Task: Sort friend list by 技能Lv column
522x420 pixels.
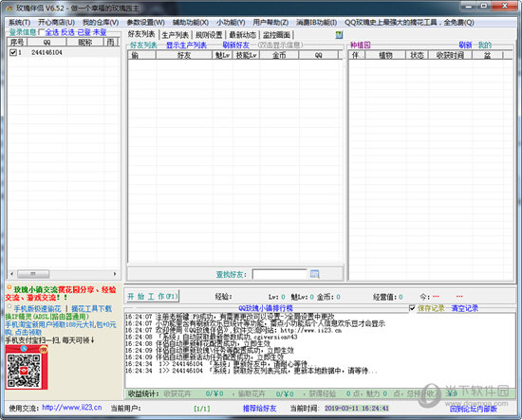Action: click(247, 55)
